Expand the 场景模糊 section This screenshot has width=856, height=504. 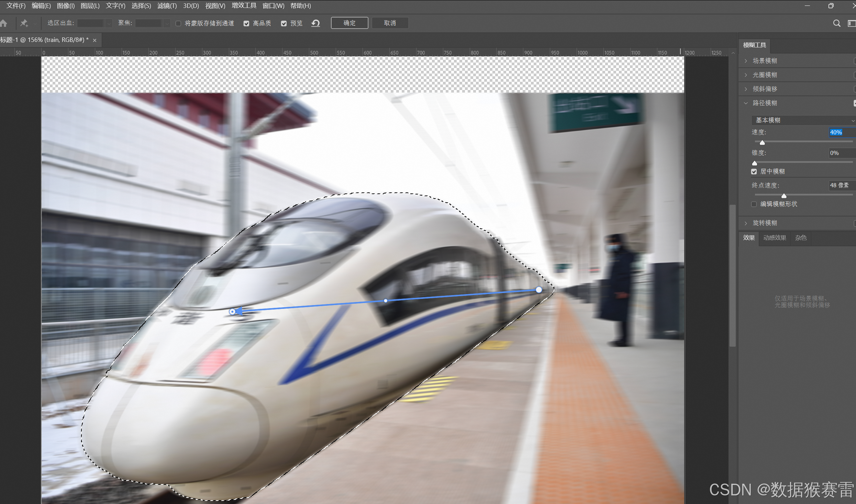click(746, 61)
